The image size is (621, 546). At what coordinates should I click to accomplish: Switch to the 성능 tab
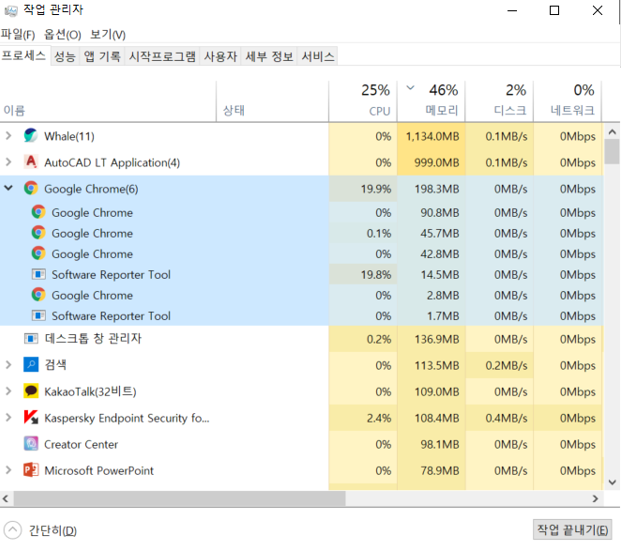65,56
